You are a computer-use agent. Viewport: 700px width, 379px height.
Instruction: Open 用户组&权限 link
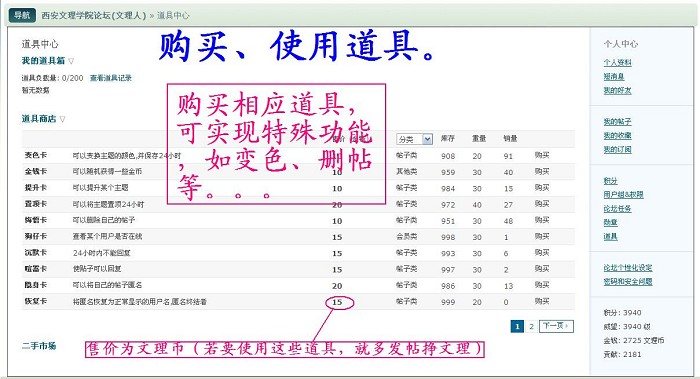pyautogui.click(x=624, y=195)
